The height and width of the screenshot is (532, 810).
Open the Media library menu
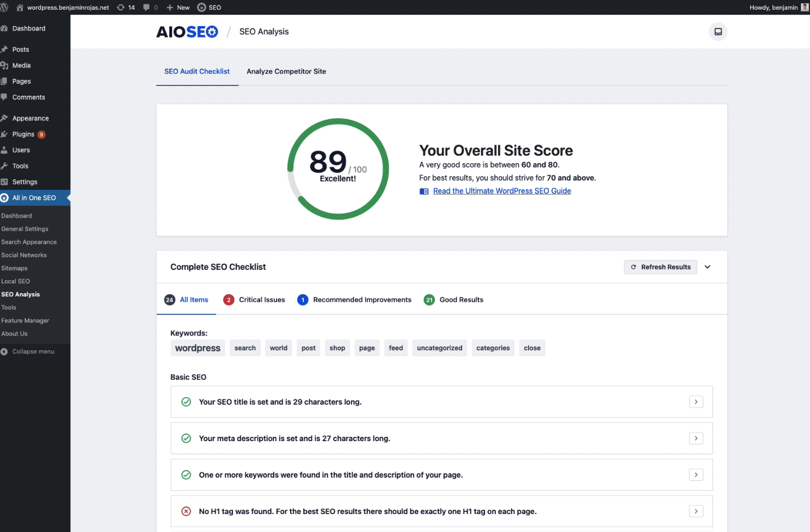click(21, 65)
